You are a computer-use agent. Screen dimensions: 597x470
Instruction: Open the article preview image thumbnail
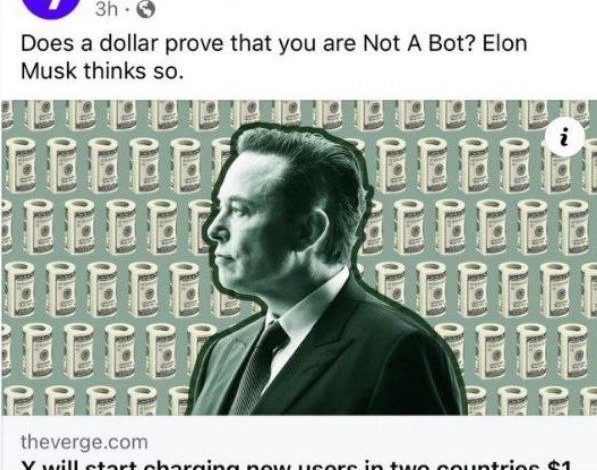coord(298,257)
